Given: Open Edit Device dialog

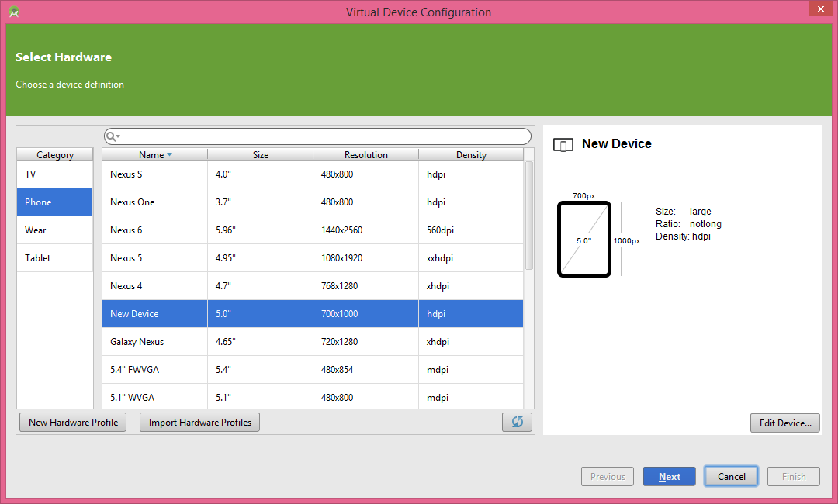Looking at the screenshot, I should (x=785, y=423).
